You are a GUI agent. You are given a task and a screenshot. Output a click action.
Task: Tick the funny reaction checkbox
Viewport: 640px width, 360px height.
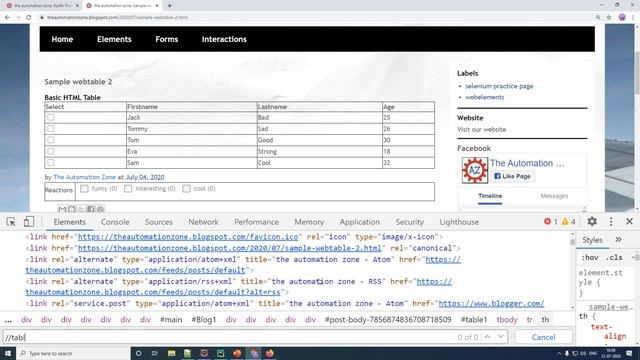84,189
